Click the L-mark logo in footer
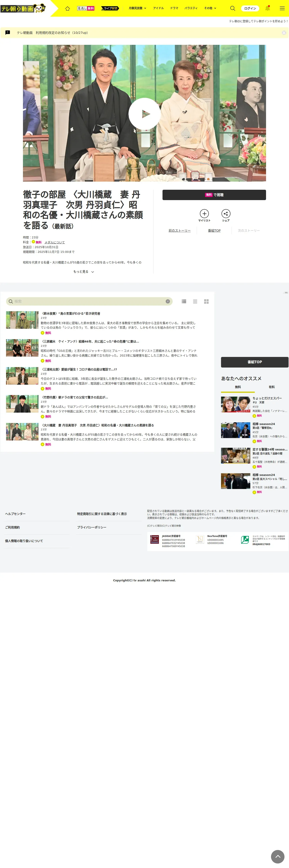The width and height of the screenshot is (289, 868). [245, 539]
